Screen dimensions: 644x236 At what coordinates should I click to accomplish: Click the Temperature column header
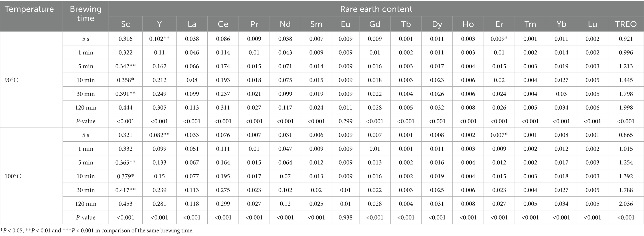[29, 9]
